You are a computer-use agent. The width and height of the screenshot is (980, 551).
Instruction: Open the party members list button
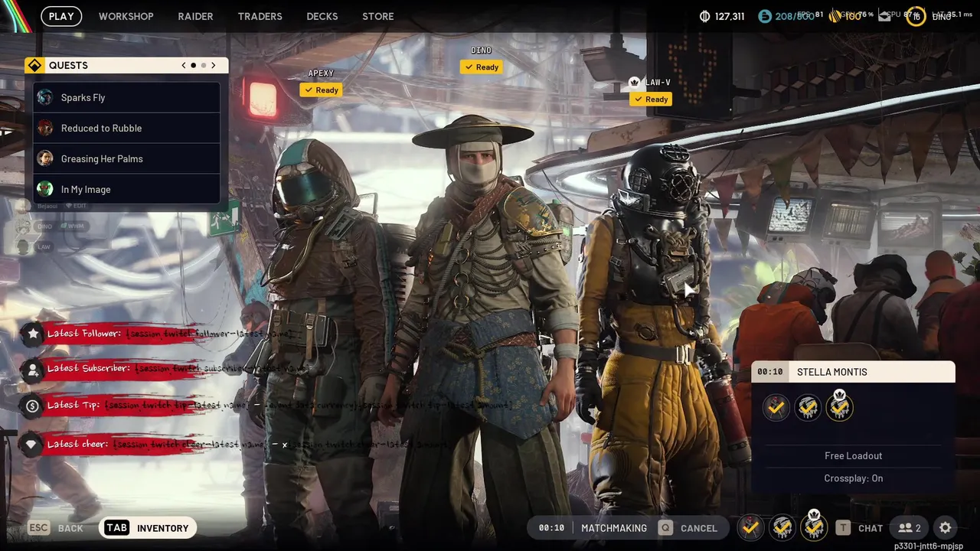click(910, 528)
